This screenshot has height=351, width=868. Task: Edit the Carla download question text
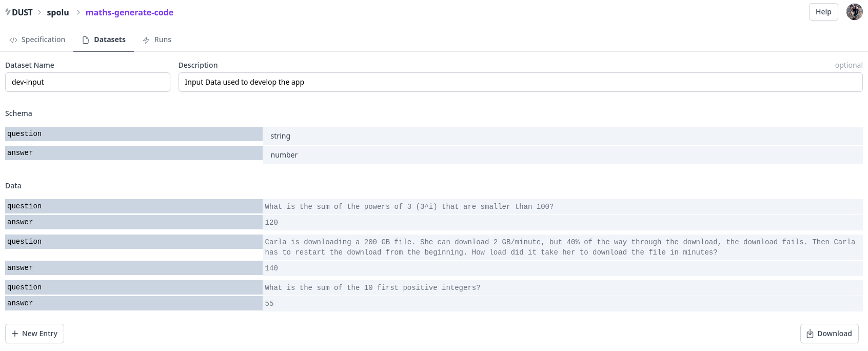(563, 247)
